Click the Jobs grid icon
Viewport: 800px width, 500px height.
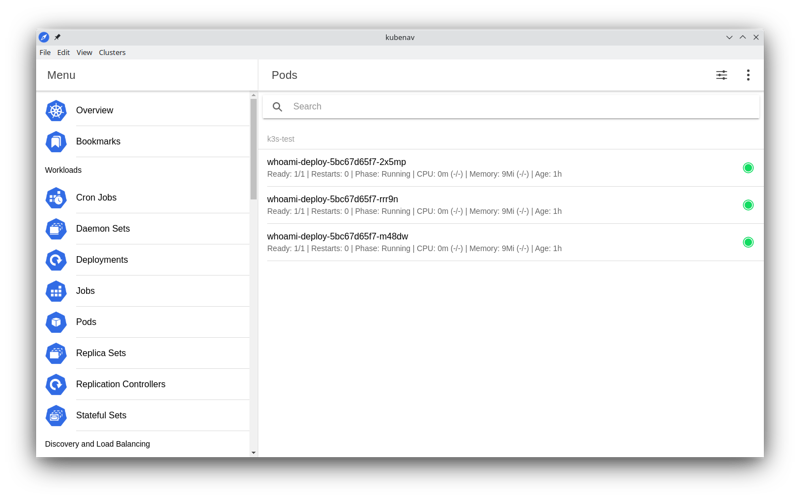point(56,291)
